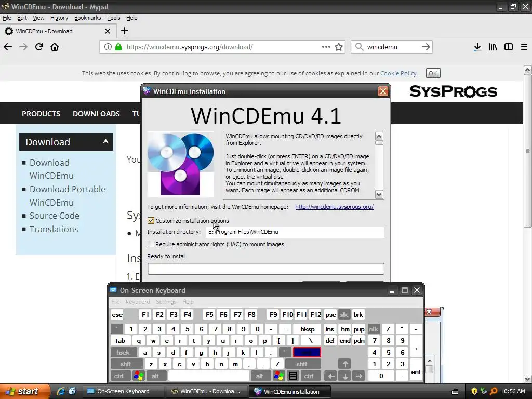Toggle the left alt key

pos(155,376)
